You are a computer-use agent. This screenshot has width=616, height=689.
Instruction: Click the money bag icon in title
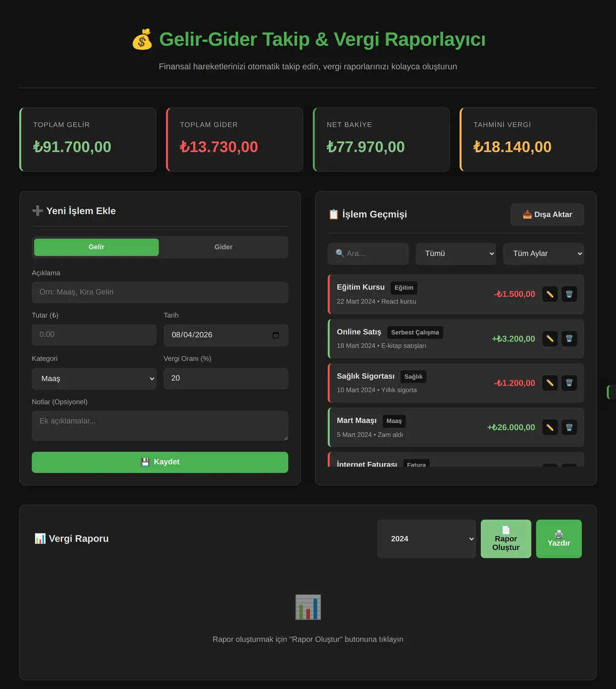(142, 40)
